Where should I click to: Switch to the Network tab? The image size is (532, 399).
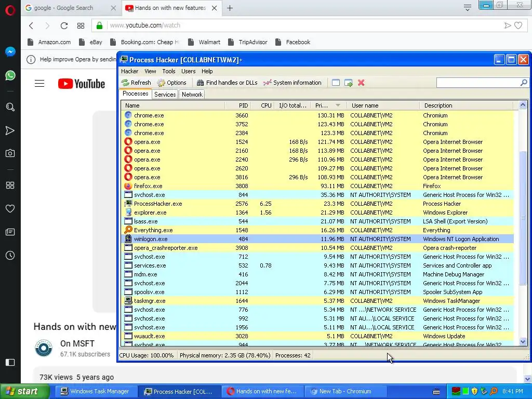point(192,95)
